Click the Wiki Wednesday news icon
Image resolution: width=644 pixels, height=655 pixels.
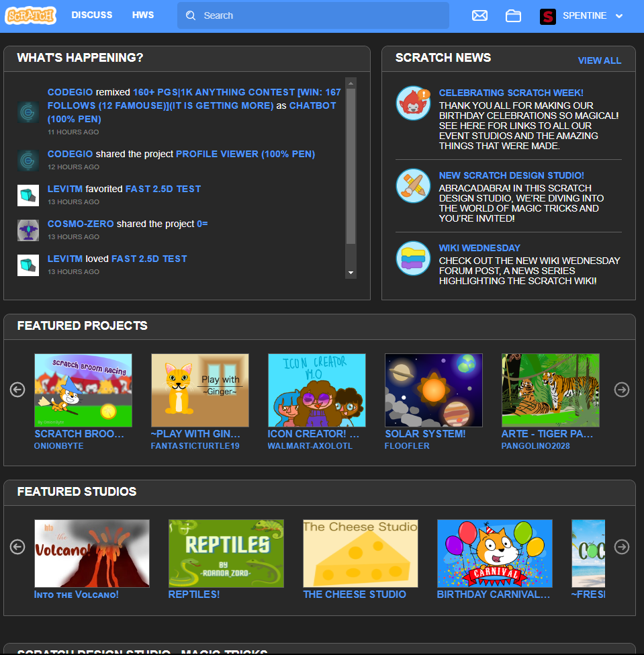click(412, 258)
